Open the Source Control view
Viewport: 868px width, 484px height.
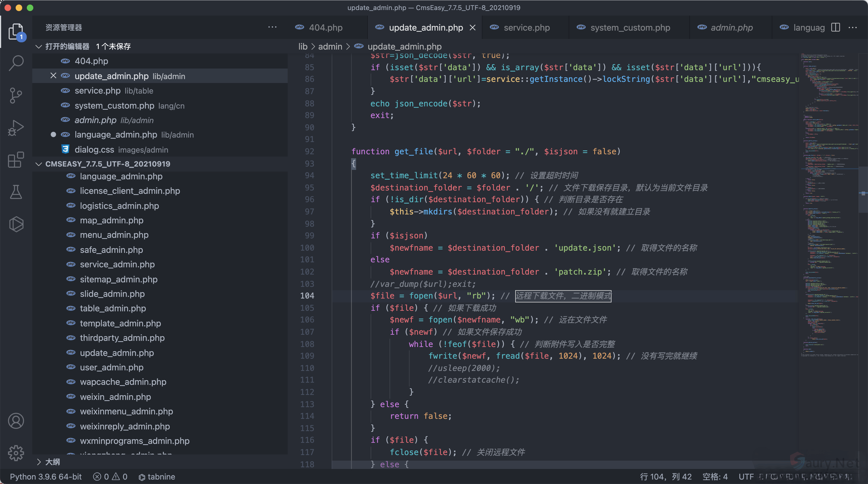pos(16,95)
